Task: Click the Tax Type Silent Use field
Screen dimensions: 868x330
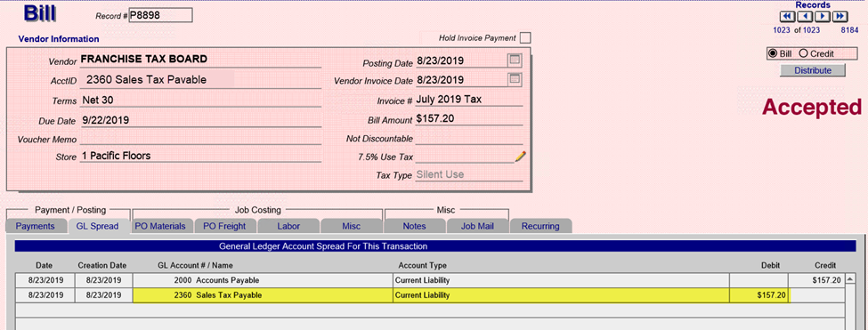Action: point(468,174)
